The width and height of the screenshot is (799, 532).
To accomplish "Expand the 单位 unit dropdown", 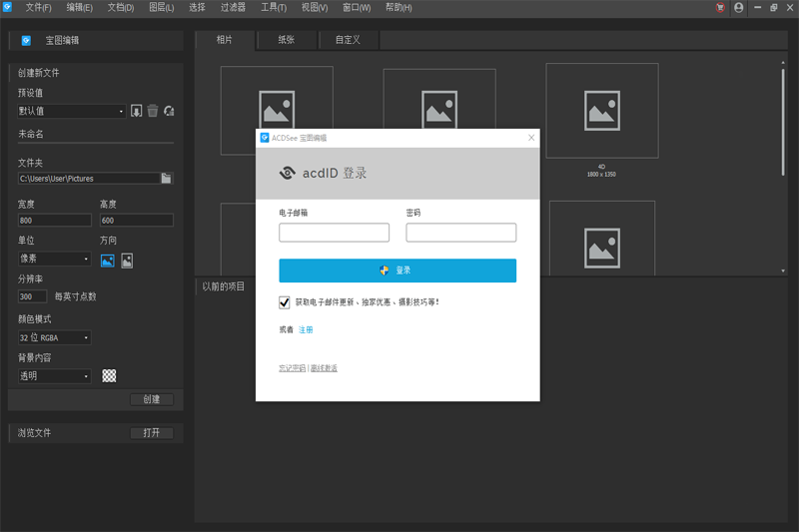I will [54, 260].
